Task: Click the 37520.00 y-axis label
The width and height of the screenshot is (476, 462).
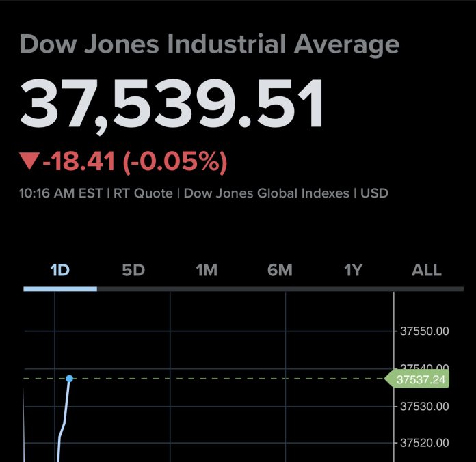Action: click(424, 442)
